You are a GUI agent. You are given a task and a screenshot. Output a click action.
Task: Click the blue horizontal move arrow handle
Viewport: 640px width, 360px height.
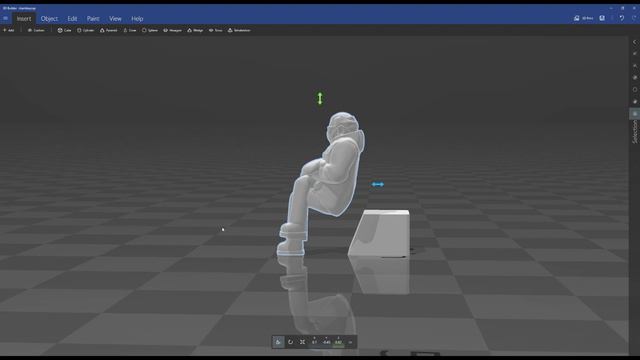coord(378,184)
